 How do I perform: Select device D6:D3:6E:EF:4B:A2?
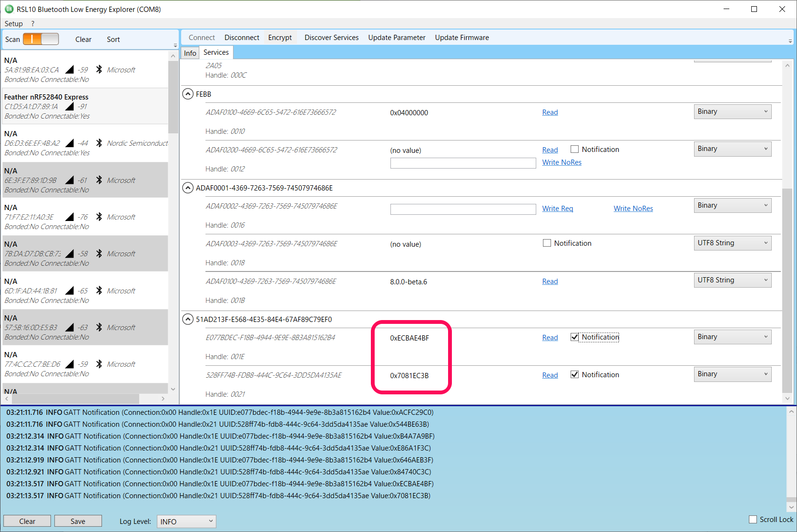[85, 143]
